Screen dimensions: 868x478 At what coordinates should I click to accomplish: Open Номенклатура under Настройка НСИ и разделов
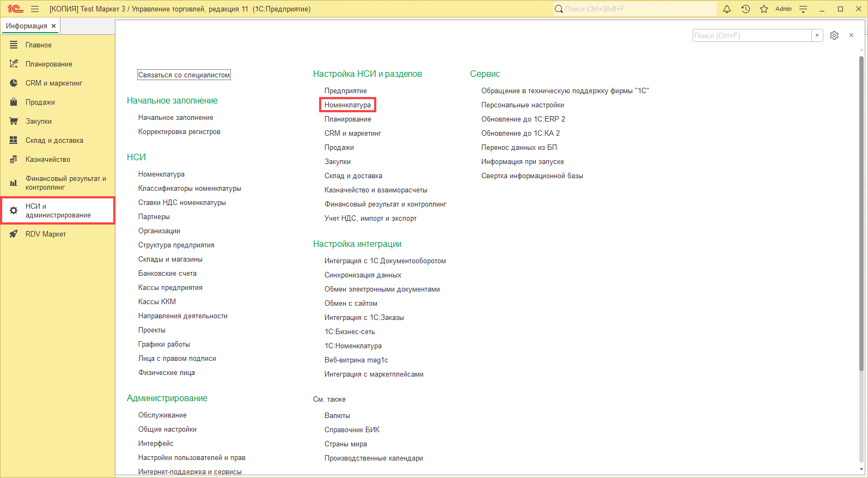347,105
